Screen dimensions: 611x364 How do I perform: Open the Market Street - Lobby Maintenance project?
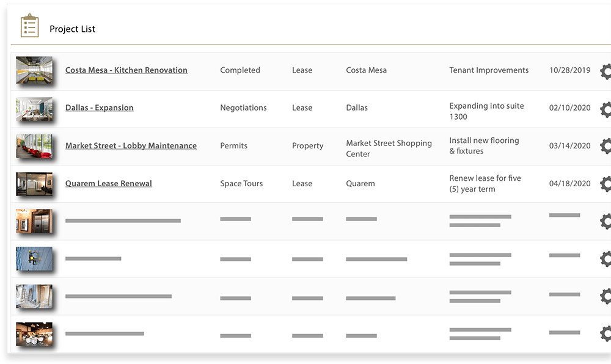[131, 145]
